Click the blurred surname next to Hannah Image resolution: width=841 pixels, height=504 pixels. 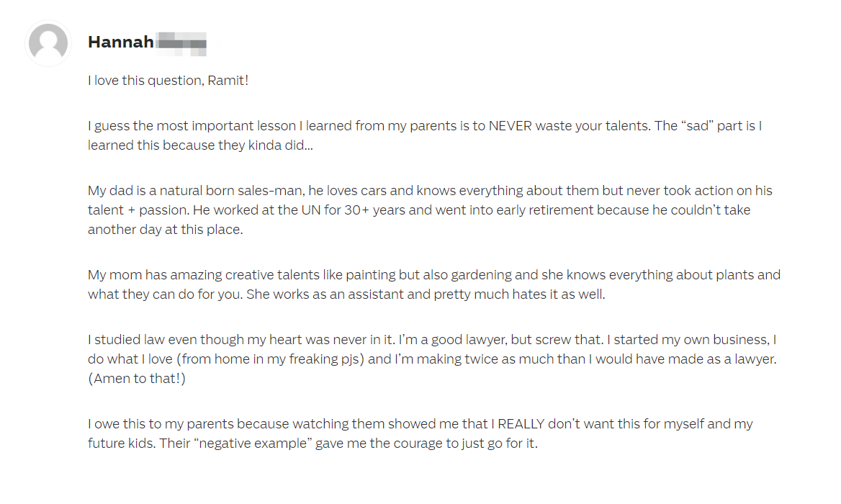coord(181,43)
